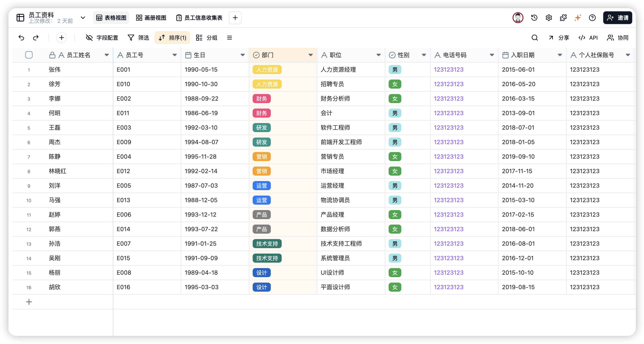Open the search magnifier icon
Image resolution: width=644 pixels, height=344 pixels.
pos(535,38)
